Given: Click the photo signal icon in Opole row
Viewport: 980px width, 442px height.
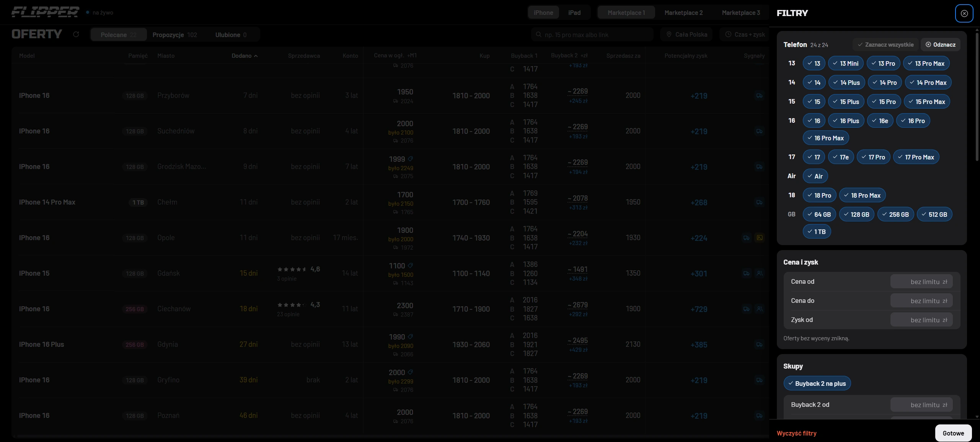Looking at the screenshot, I should tap(760, 238).
